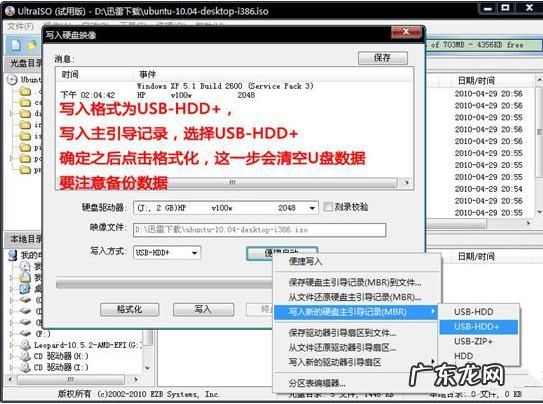The width and height of the screenshot is (543, 404).
Task: Click the 映像文件 path input field
Action: (x=259, y=230)
